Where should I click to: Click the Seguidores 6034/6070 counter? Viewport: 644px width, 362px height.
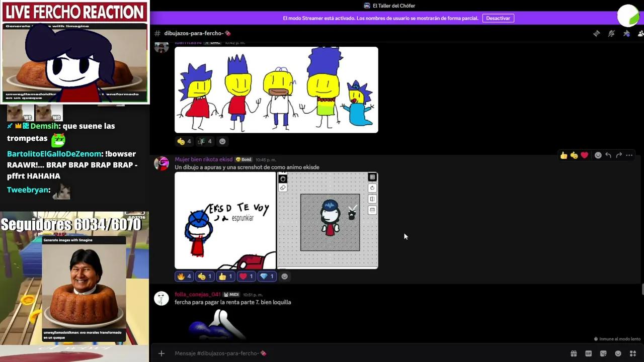(71, 225)
